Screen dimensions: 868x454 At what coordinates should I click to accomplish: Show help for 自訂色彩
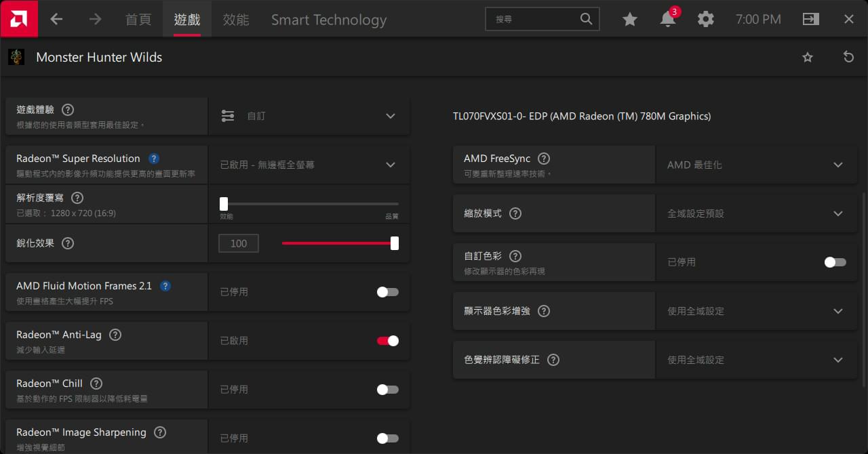[x=515, y=256]
